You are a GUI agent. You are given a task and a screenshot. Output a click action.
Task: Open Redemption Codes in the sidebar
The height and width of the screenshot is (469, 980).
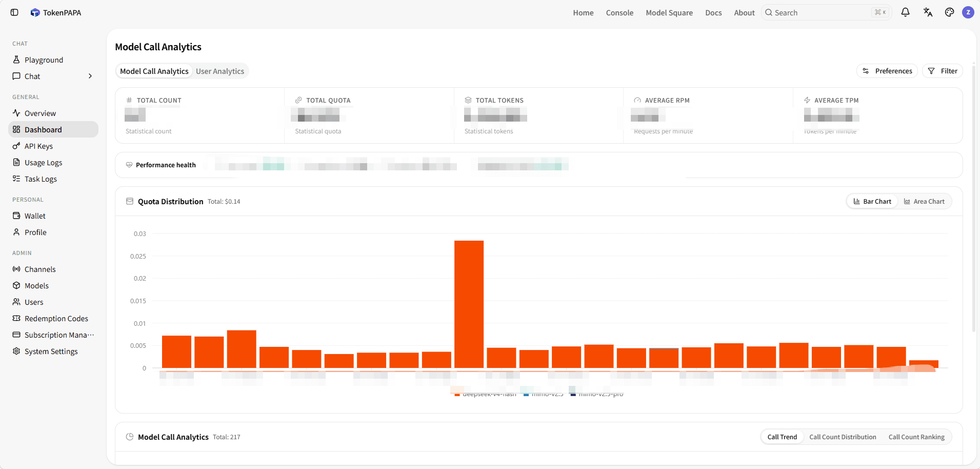click(x=53, y=318)
